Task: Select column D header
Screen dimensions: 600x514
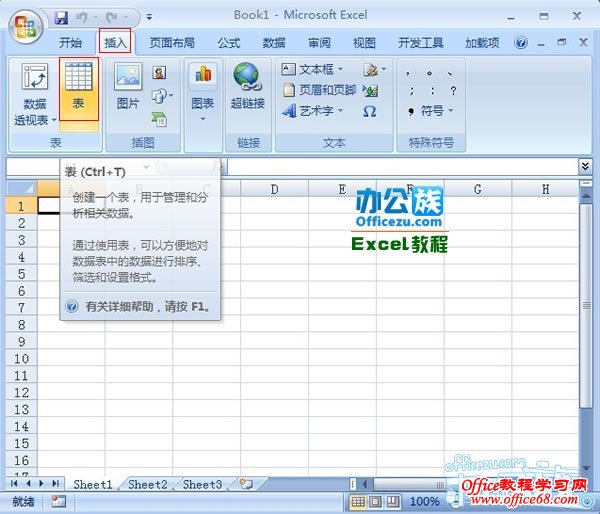Action: [274, 189]
